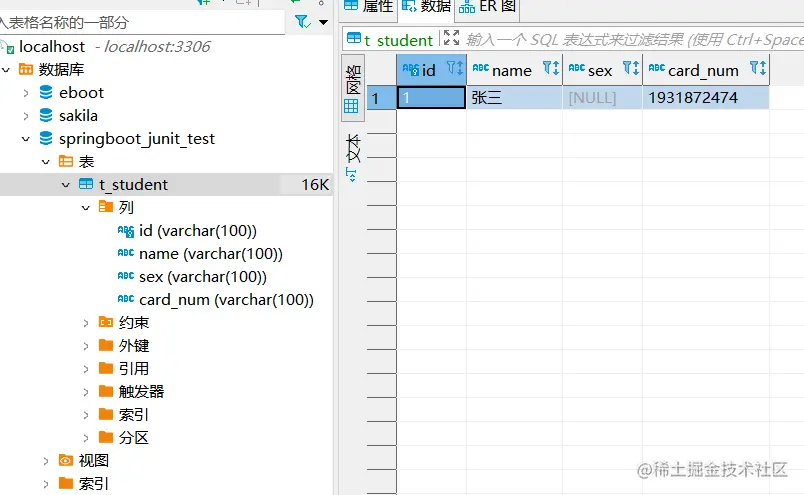Viewport: 804px width, 495px height.
Task: Select the card_num (varchar(100)) column
Action: [226, 300]
